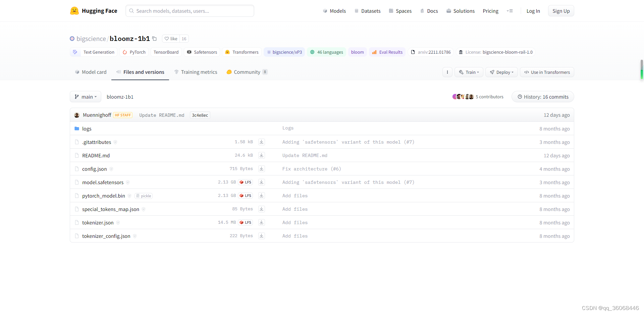Click the contributors avatar group
Image resolution: width=644 pixels, height=314 pixels.
tap(463, 97)
